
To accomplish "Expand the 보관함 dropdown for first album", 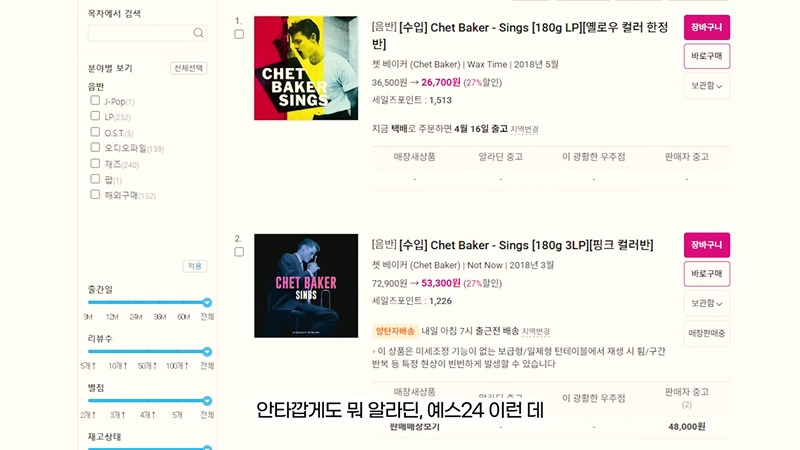I will pos(707,86).
